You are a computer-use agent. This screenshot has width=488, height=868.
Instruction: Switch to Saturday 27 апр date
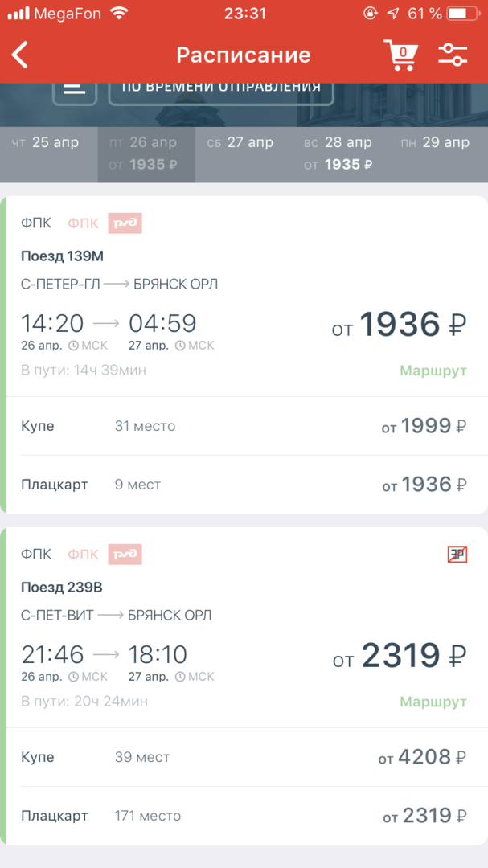pyautogui.click(x=240, y=144)
